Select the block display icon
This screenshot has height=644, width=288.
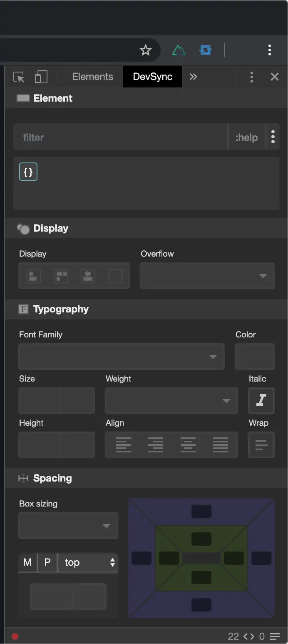[33, 276]
